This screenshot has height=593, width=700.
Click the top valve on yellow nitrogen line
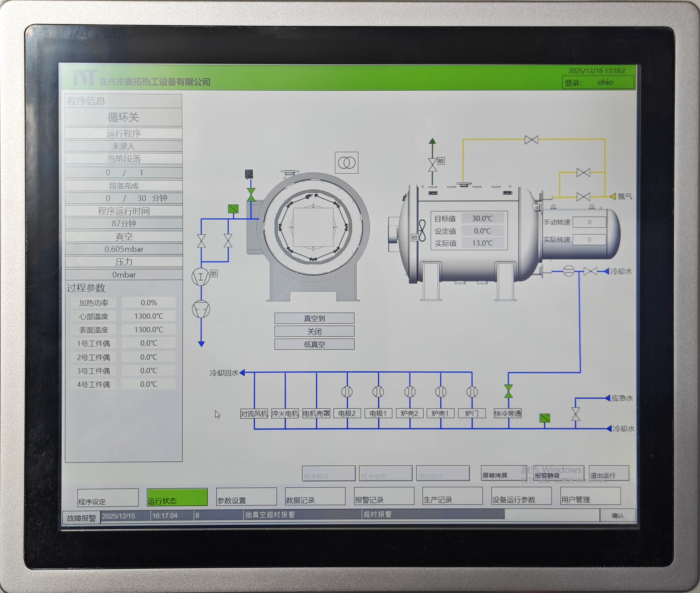click(x=531, y=140)
